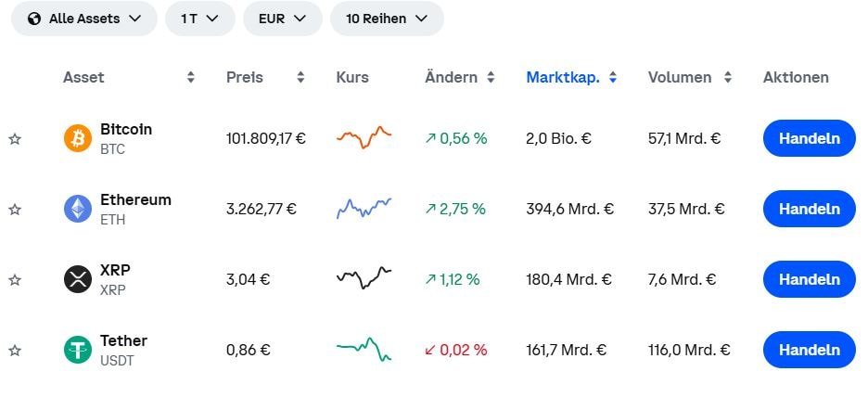This screenshot has width=868, height=397.
Task: Open the EUR currency dropdown
Action: pyautogui.click(x=282, y=19)
